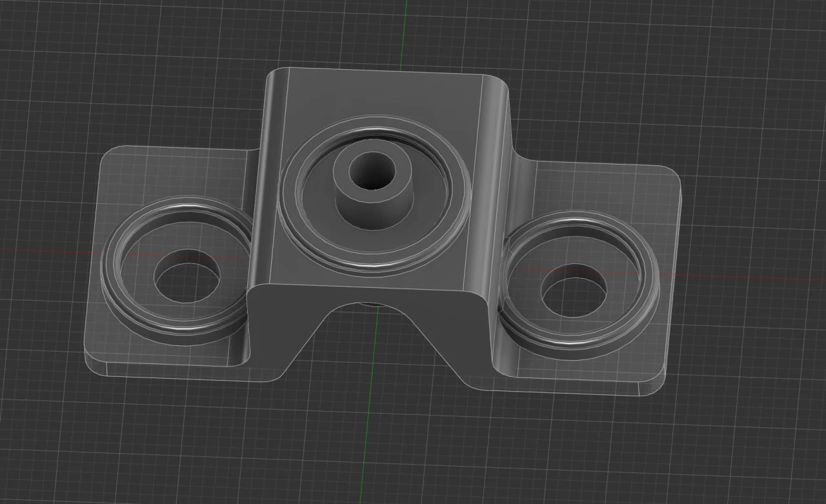Select the left flange mounting hole

[187, 276]
